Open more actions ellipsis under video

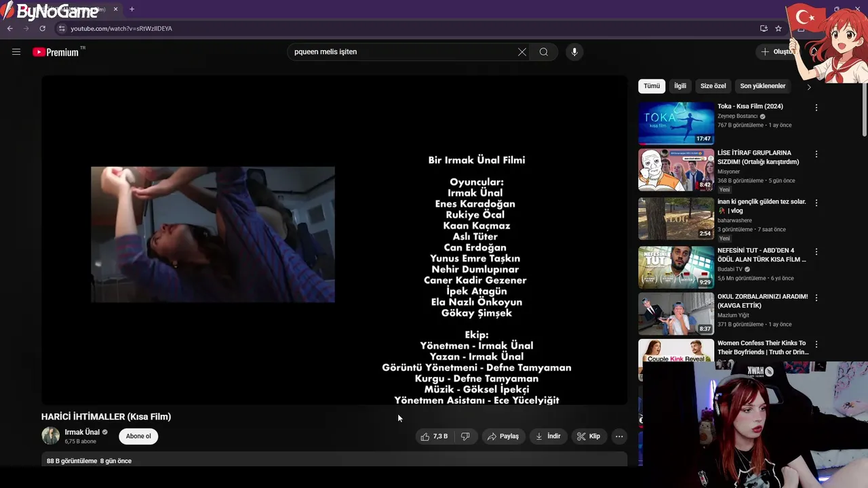(619, 436)
